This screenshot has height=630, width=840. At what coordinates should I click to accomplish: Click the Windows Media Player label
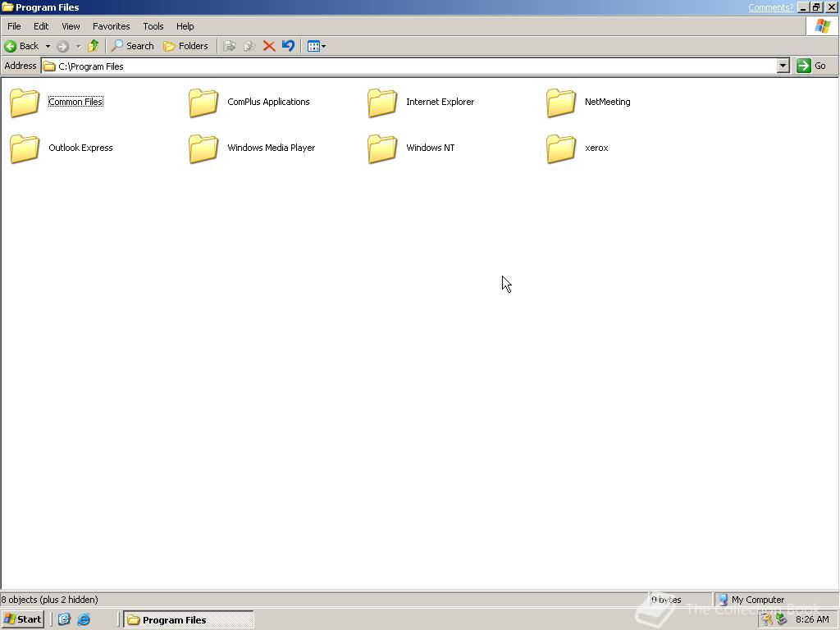pos(271,148)
